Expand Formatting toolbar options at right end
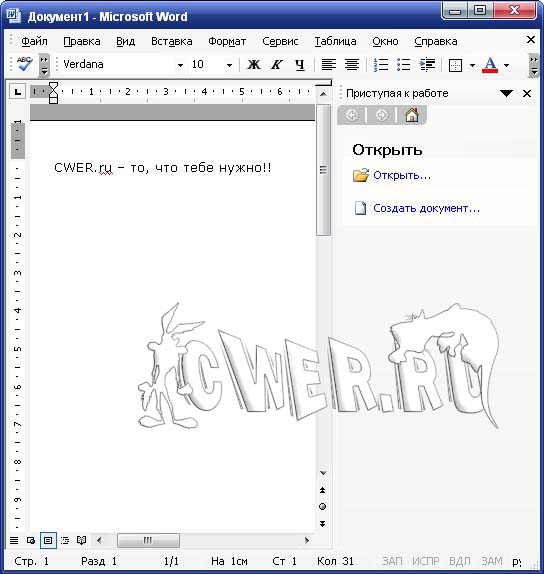The width and height of the screenshot is (544, 574). [534, 65]
